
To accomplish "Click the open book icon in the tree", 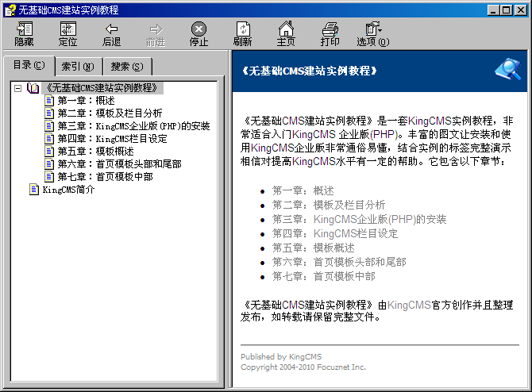I will coord(33,88).
